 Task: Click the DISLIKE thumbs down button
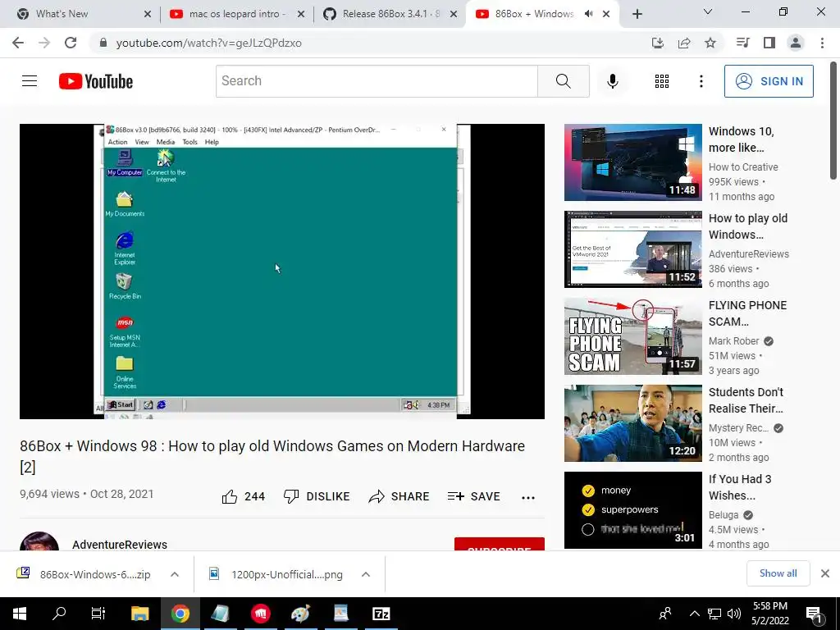pyautogui.click(x=317, y=496)
